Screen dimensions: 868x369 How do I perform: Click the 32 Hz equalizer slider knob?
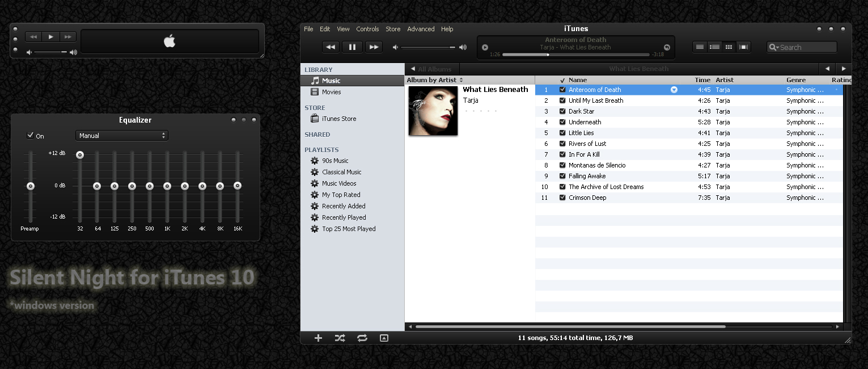80,155
